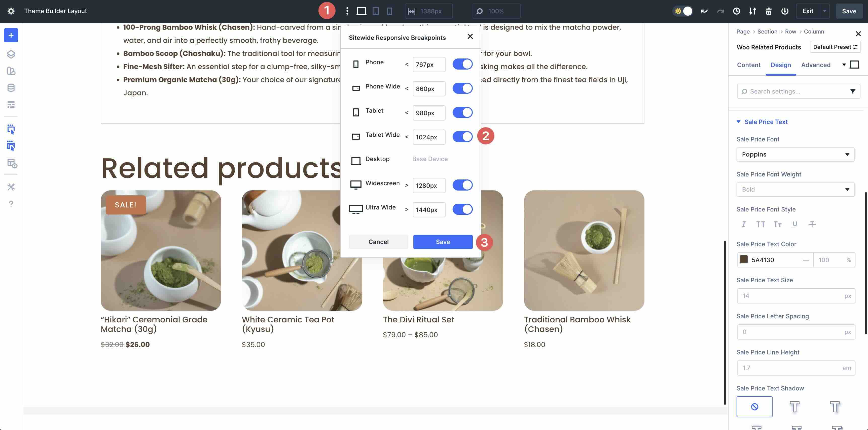Apply italic style to Sale Price Font
Viewport: 868px width, 430px height.
[x=744, y=224]
